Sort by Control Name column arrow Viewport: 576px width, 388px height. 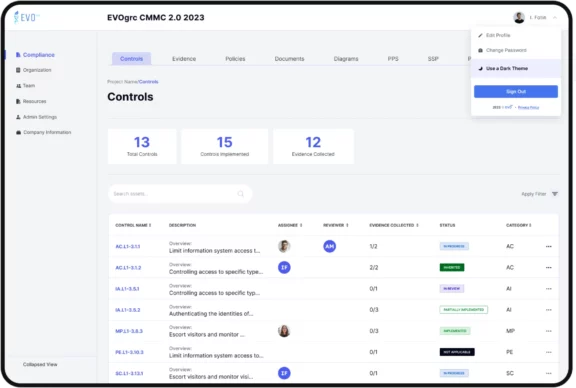pyautogui.click(x=150, y=225)
